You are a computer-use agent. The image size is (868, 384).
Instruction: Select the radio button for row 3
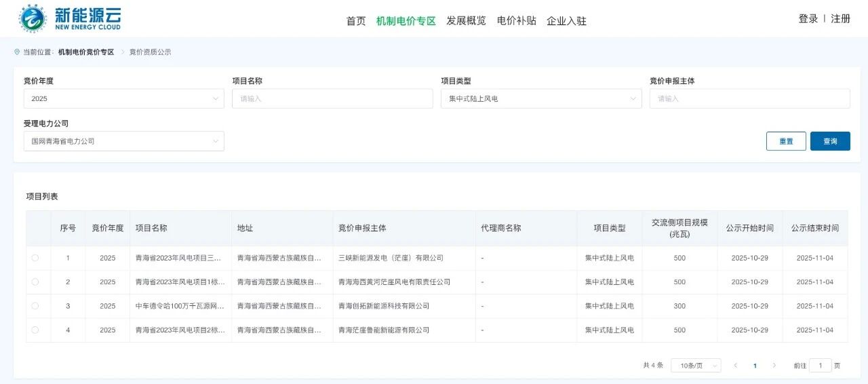(35, 306)
